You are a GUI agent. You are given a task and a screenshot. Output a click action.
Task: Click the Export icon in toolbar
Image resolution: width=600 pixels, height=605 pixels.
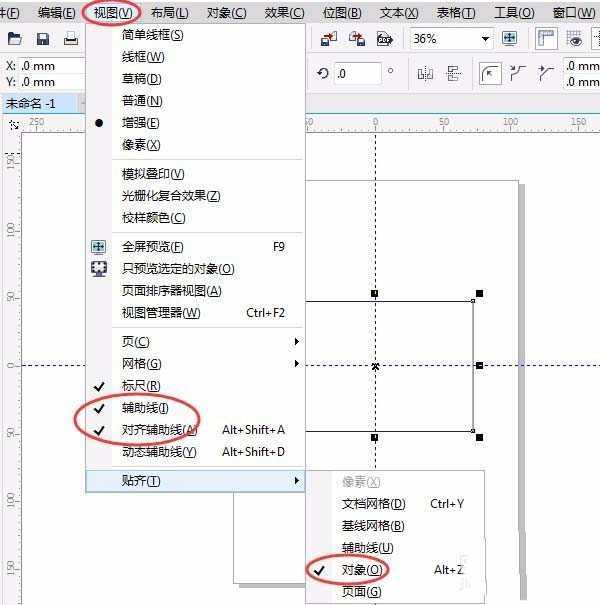tap(357, 39)
